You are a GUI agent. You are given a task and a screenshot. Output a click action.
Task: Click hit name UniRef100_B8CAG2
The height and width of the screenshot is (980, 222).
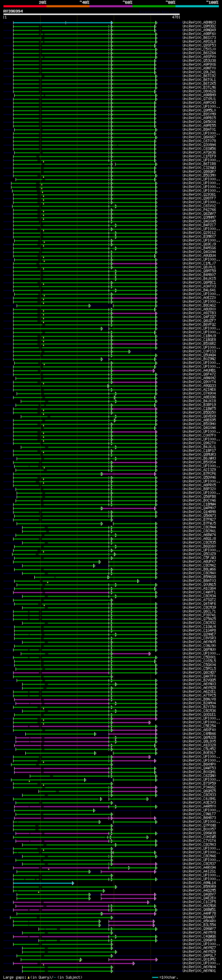pyautogui.click(x=199, y=305)
